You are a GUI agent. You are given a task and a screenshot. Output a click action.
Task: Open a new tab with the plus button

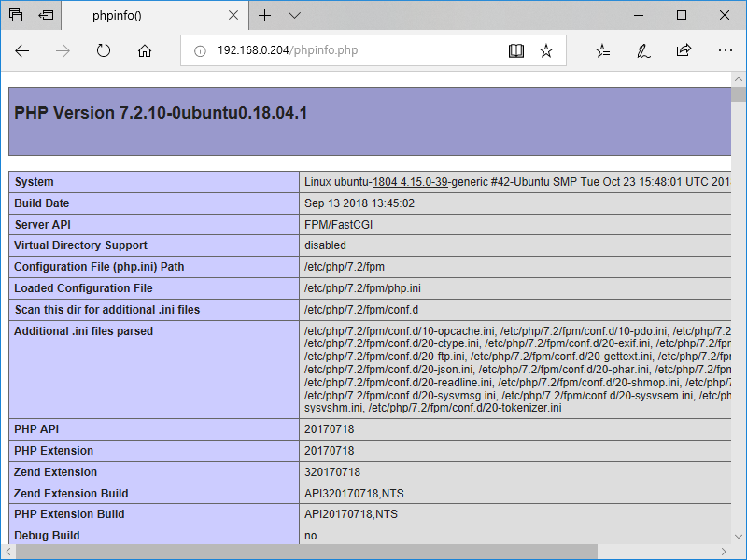[265, 15]
